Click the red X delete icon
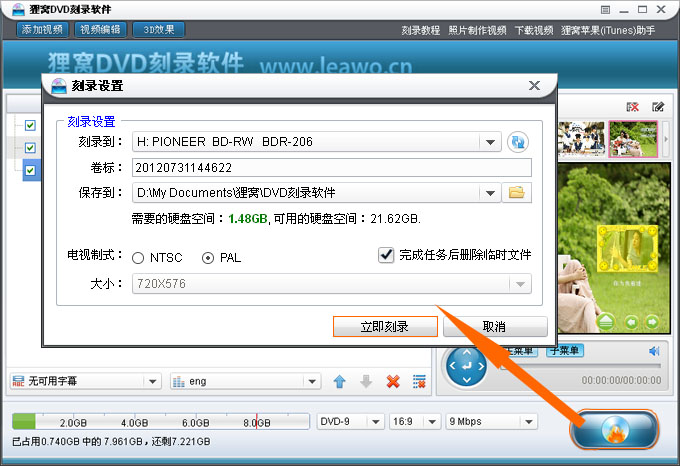The image size is (680, 466). (x=393, y=381)
